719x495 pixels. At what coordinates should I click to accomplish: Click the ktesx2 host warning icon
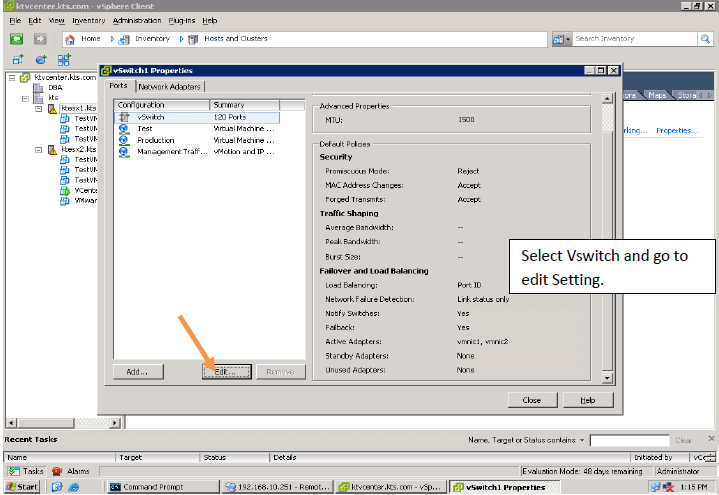[x=52, y=150]
